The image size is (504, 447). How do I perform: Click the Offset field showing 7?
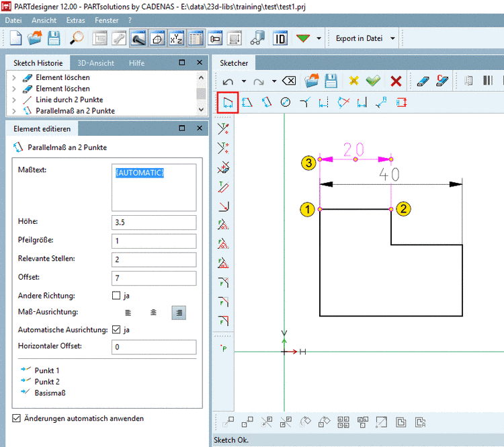(x=154, y=278)
